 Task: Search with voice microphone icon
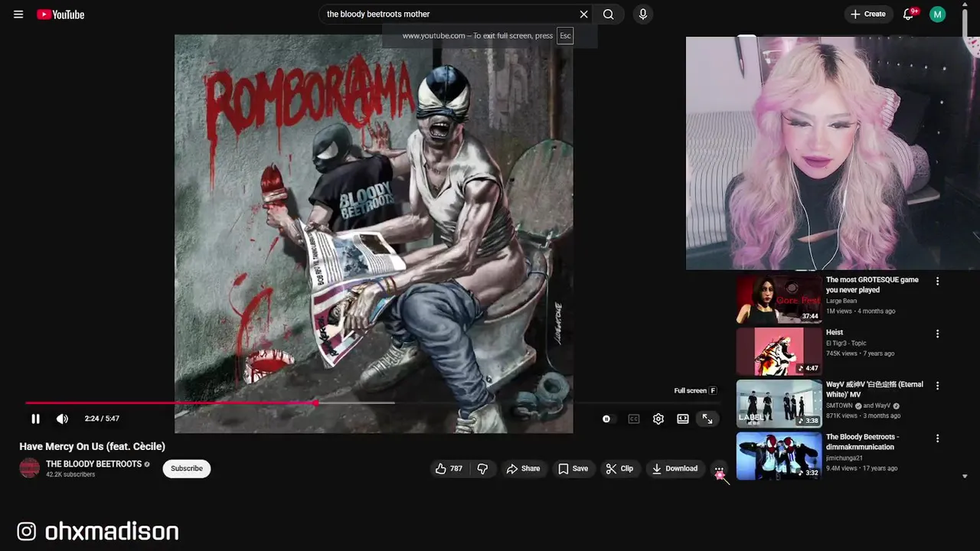tap(643, 15)
